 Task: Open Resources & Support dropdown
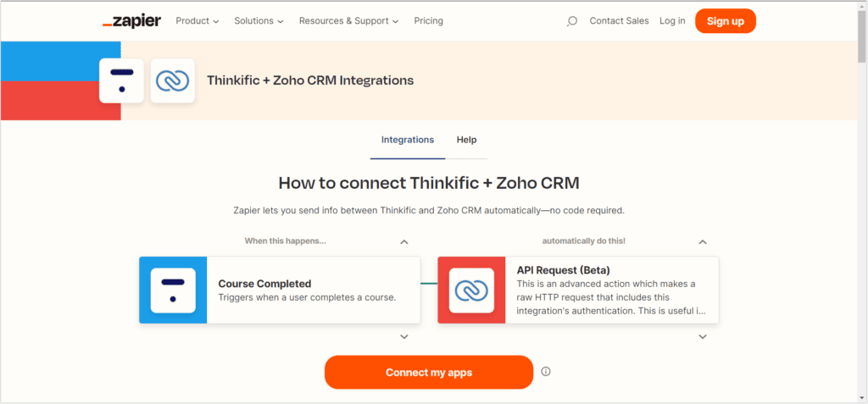[x=349, y=21]
